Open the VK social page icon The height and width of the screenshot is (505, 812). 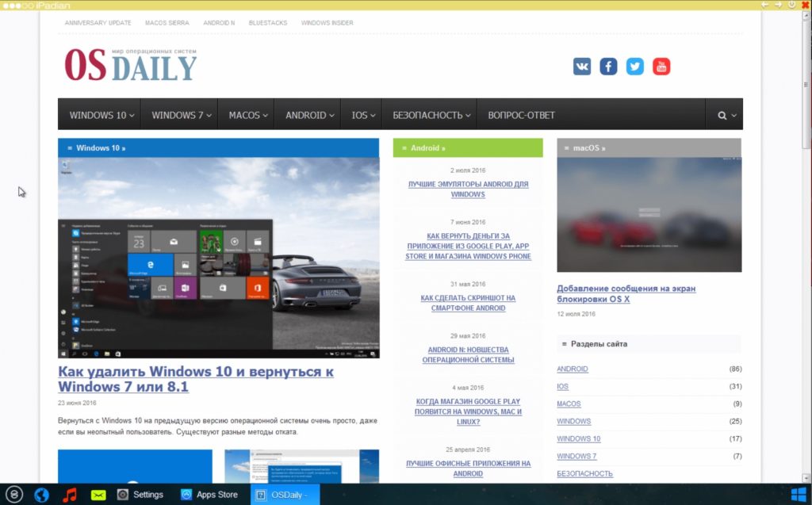[x=581, y=67]
